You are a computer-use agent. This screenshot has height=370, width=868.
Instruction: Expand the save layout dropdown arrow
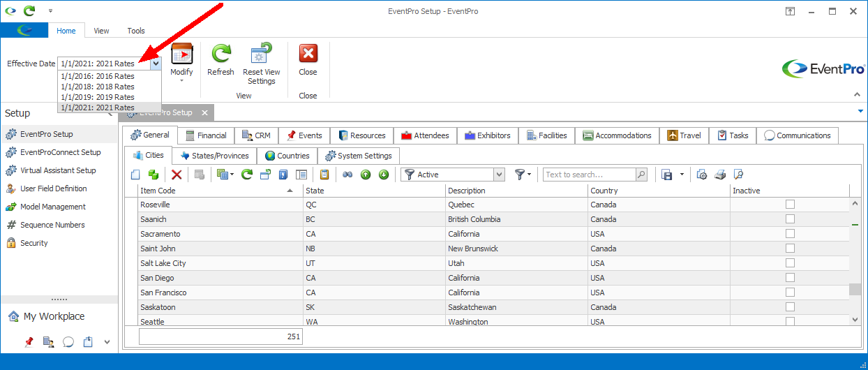coord(682,175)
